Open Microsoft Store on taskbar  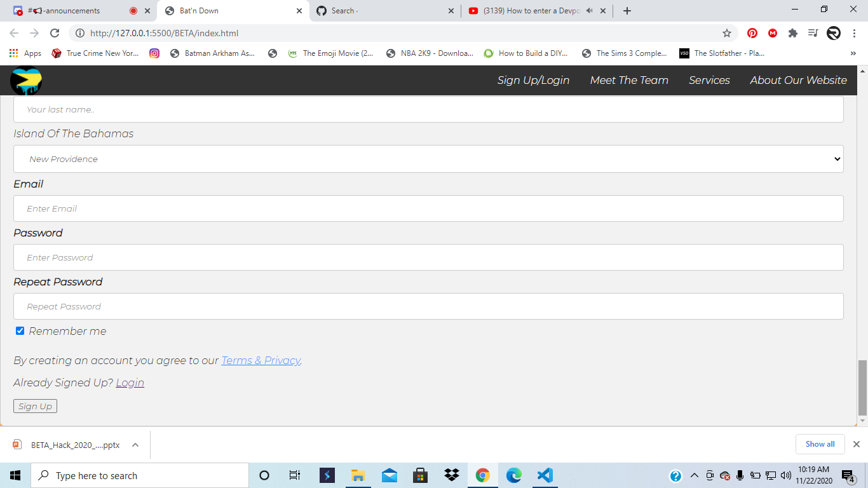420,475
